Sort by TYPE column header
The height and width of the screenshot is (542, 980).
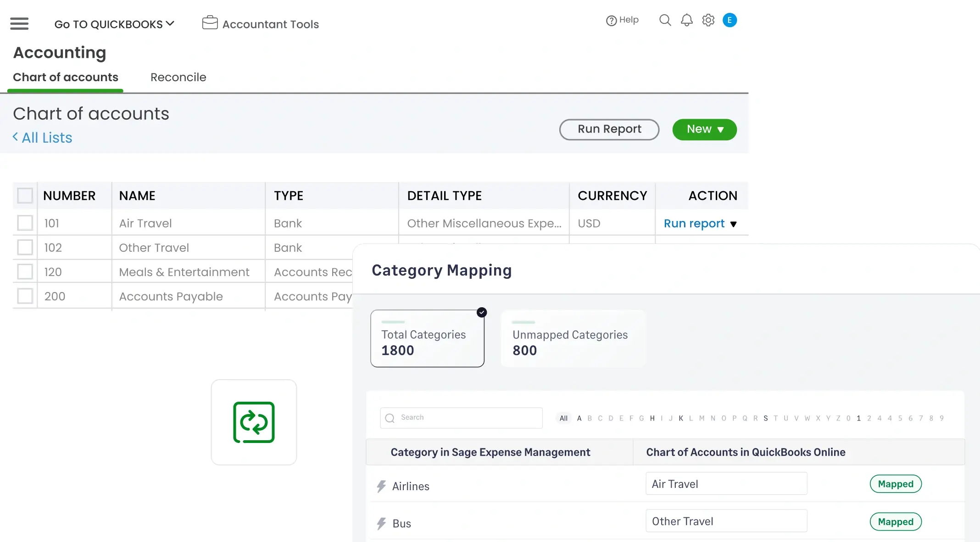coord(289,195)
